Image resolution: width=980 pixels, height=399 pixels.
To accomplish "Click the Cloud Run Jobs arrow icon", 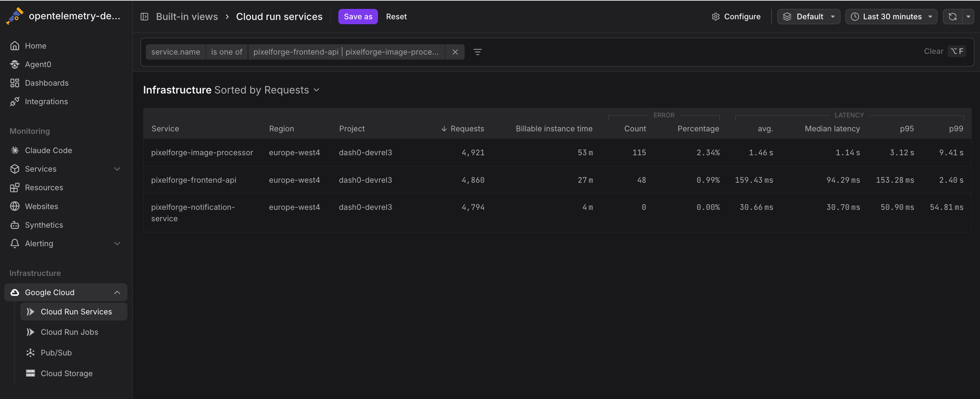I will 30,332.
